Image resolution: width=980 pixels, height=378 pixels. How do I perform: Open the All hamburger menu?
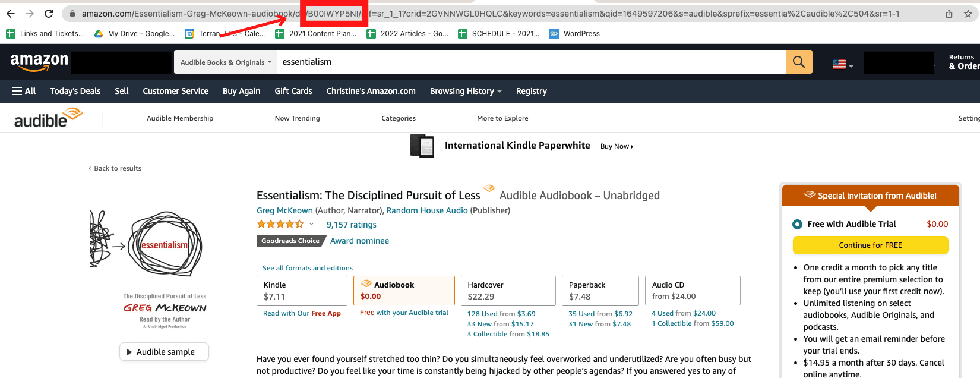coord(24,91)
